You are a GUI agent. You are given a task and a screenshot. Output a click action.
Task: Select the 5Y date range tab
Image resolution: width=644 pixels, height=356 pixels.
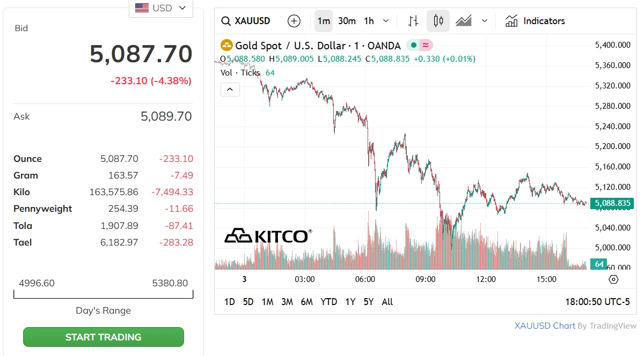(x=368, y=302)
